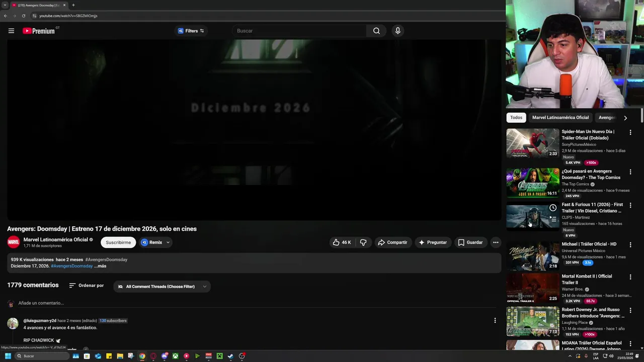Go to YouTube Premium home logo
The width and height of the screenshot is (644, 362).
pos(39,31)
